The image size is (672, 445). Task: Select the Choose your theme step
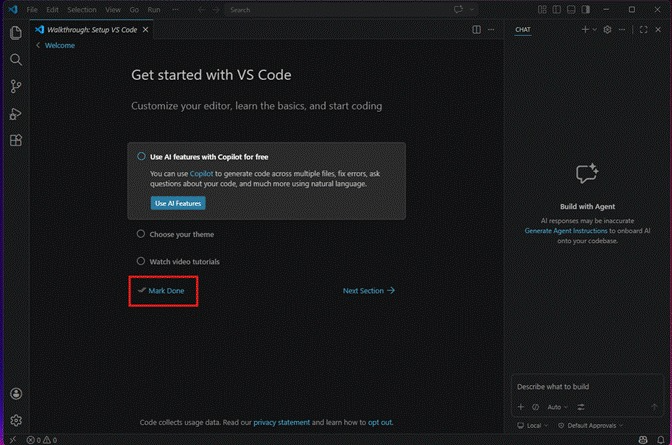(x=182, y=235)
